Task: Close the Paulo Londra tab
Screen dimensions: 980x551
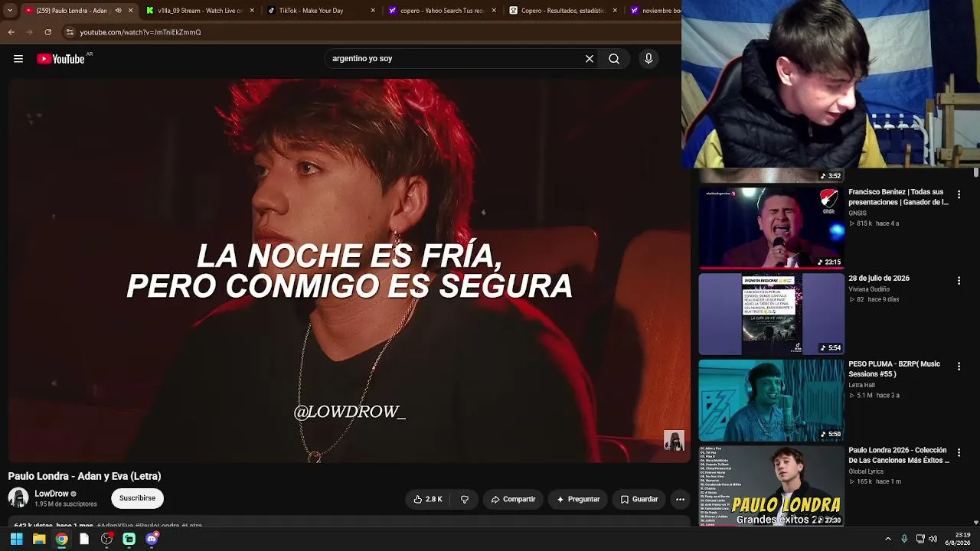Action: tap(131, 11)
